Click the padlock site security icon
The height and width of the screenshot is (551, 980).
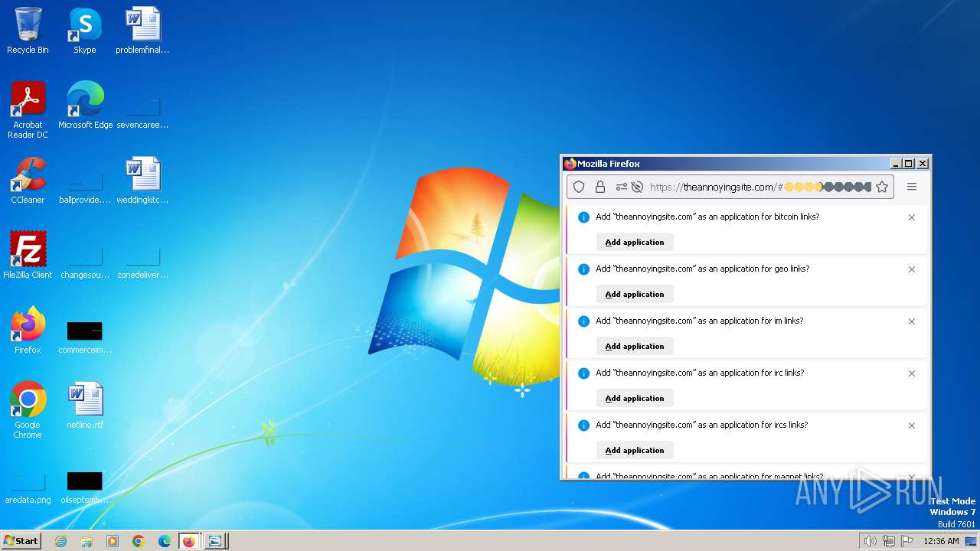[600, 187]
